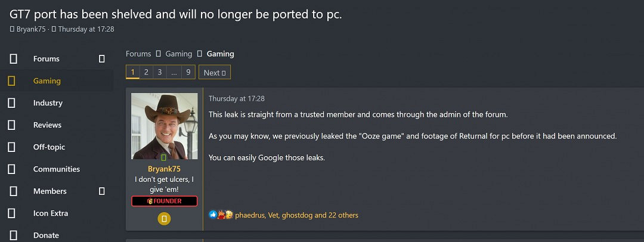This screenshot has width=644, height=242.
Task: Click the blue thumbs-up reaction icon
Action: [x=213, y=215]
